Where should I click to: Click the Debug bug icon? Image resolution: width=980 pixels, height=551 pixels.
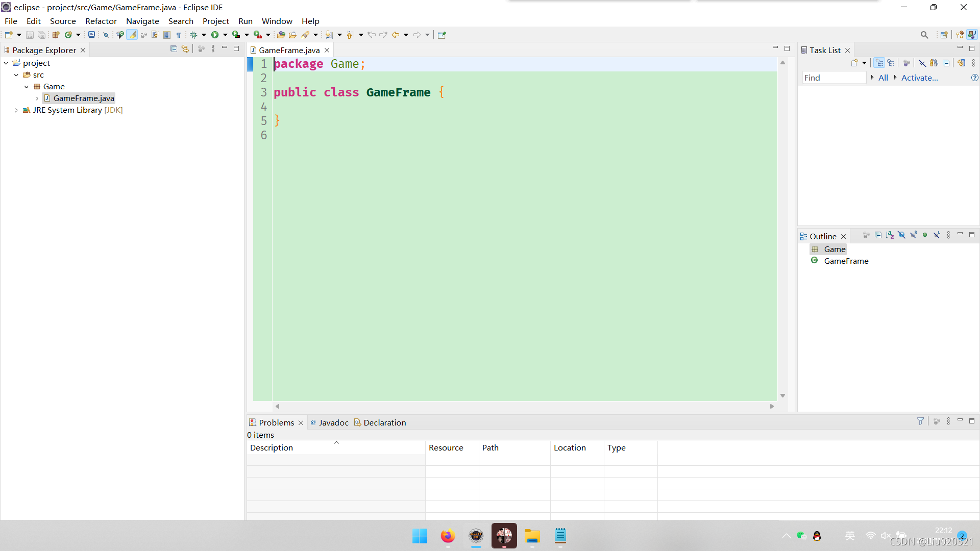(x=193, y=35)
